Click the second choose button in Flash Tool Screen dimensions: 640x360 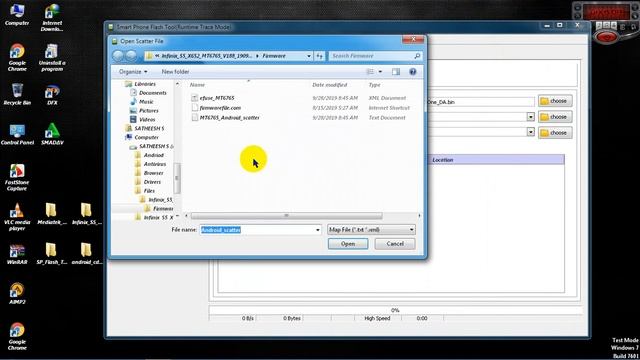[555, 117]
